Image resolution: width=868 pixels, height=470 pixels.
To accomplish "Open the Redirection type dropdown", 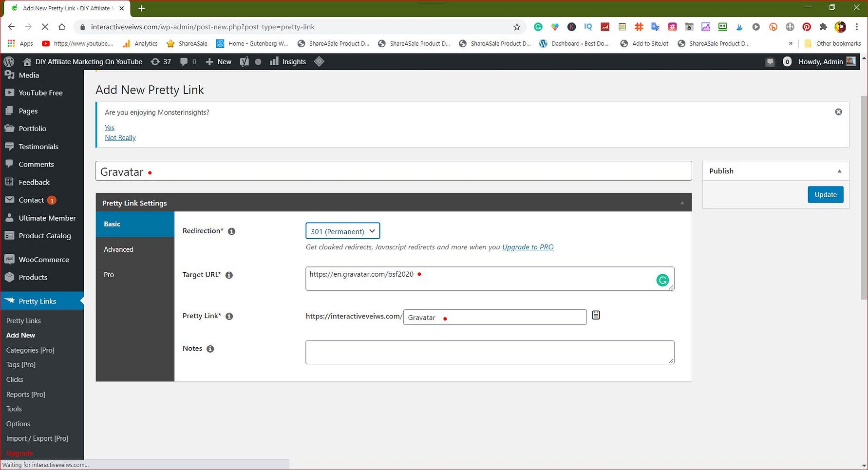I will [x=342, y=231].
